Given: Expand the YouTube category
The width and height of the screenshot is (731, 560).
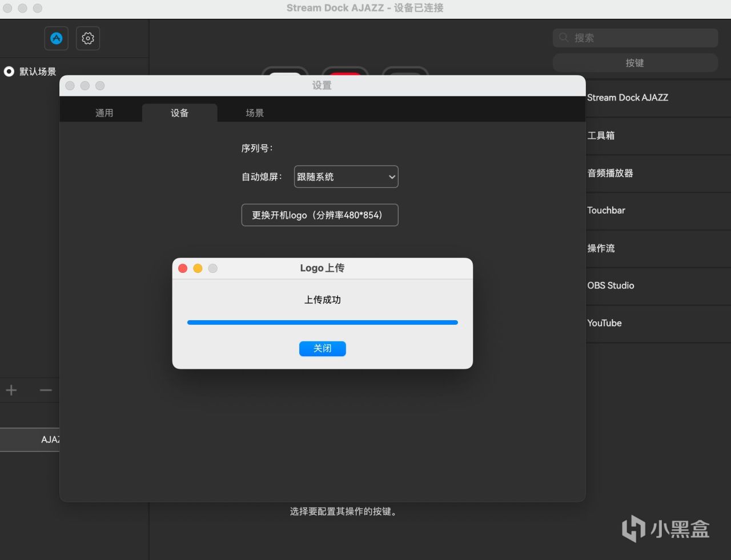Looking at the screenshot, I should tap(658, 323).
